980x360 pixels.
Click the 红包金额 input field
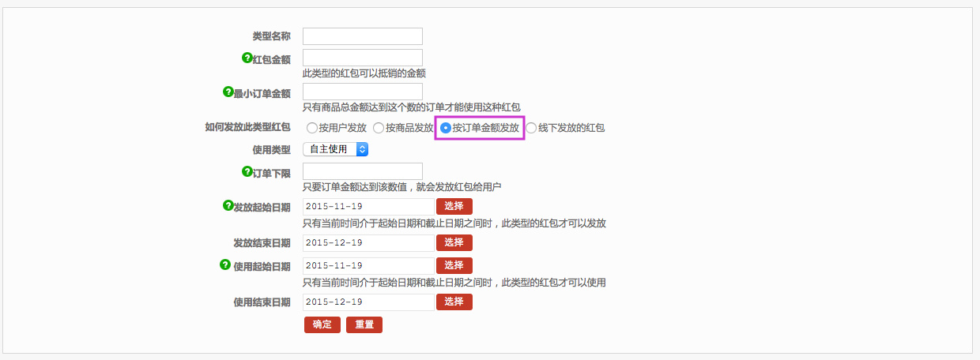point(363,58)
